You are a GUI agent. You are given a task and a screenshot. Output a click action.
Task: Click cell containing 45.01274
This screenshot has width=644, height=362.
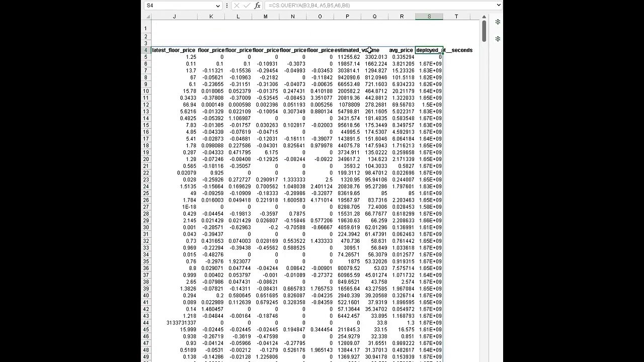374,275
